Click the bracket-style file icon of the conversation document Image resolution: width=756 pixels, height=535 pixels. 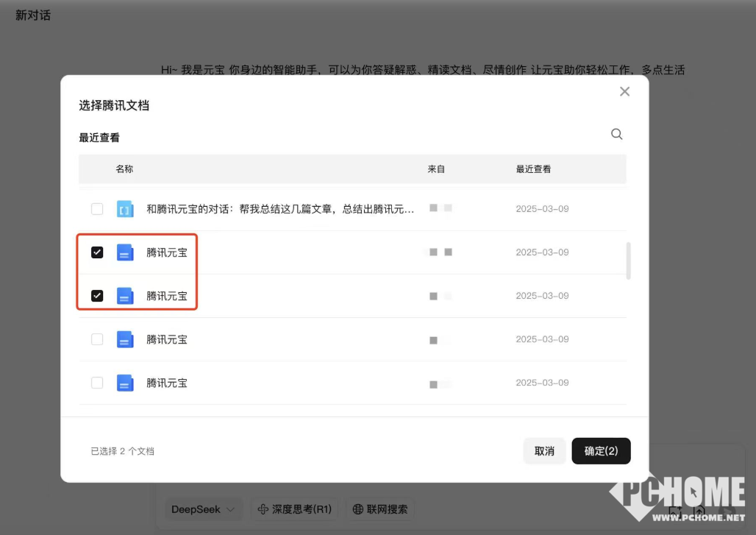[125, 209]
